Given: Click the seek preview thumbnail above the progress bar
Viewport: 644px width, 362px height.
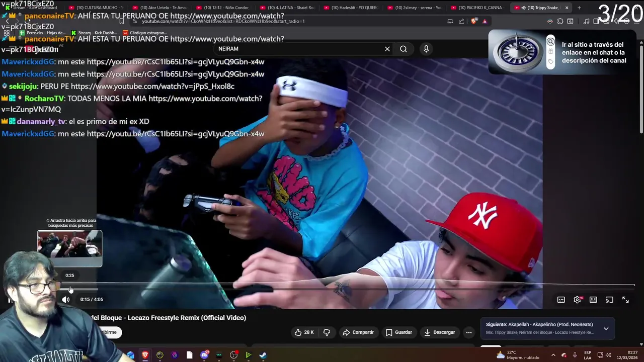Looking at the screenshot, I should point(70,248).
